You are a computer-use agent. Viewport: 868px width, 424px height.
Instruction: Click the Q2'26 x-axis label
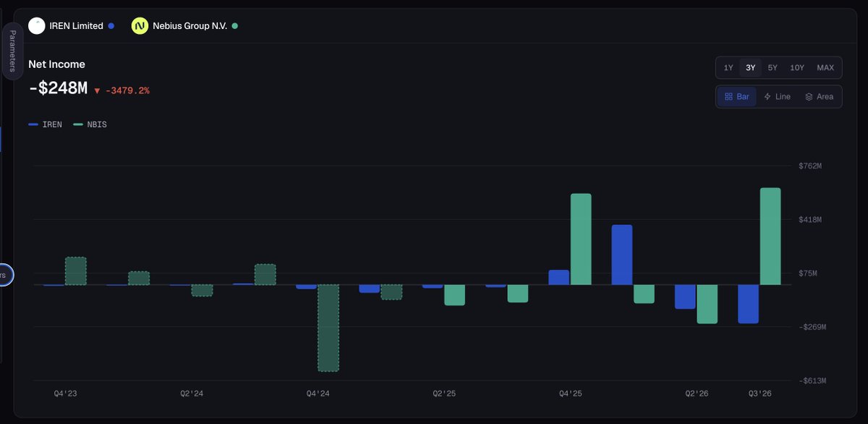(697, 394)
